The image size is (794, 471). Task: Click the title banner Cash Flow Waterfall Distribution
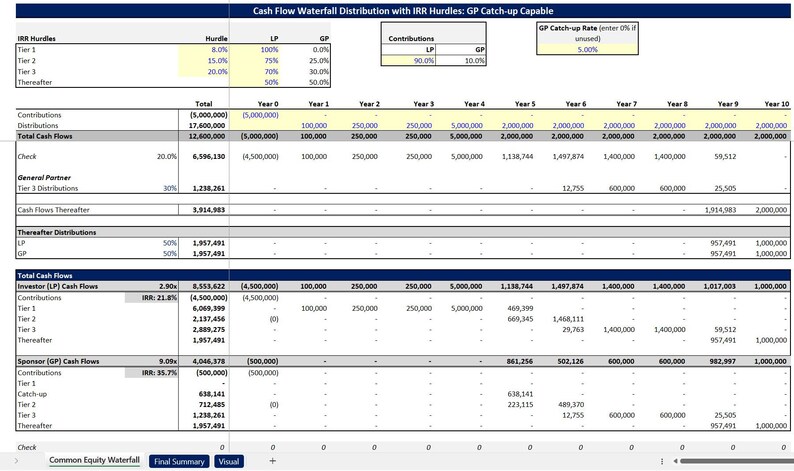tap(403, 11)
